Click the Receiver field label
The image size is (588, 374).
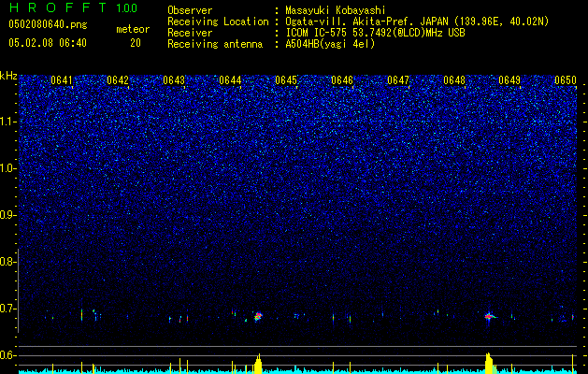(x=190, y=33)
